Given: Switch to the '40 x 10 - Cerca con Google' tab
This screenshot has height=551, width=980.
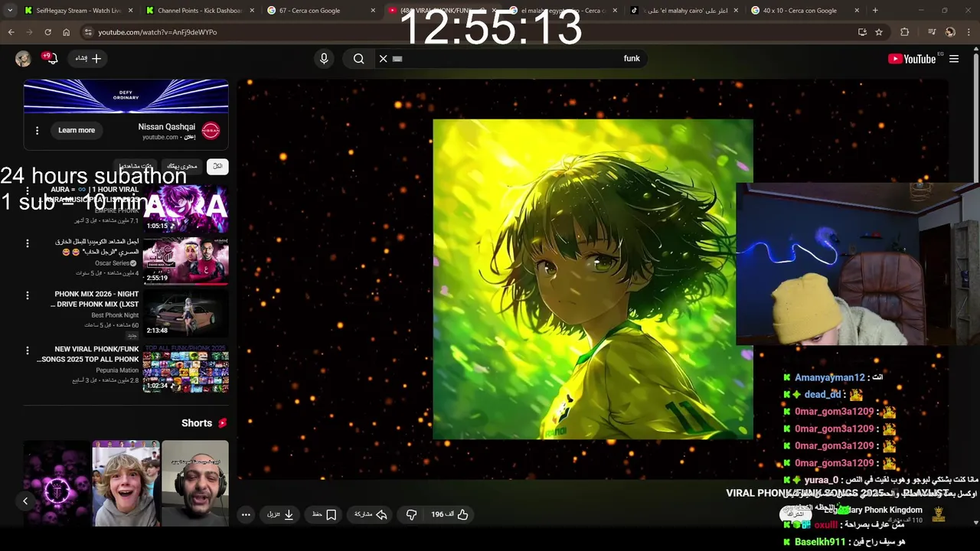Looking at the screenshot, I should click(x=804, y=11).
